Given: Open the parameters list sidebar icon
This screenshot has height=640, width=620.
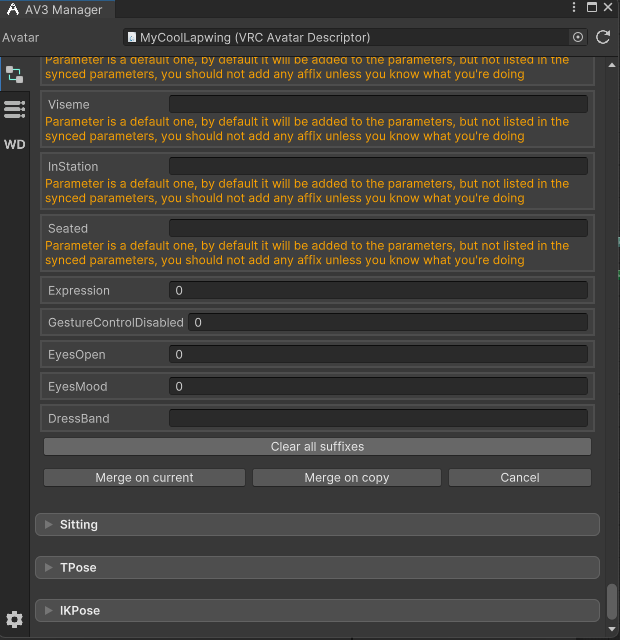Looking at the screenshot, I should [x=14, y=109].
